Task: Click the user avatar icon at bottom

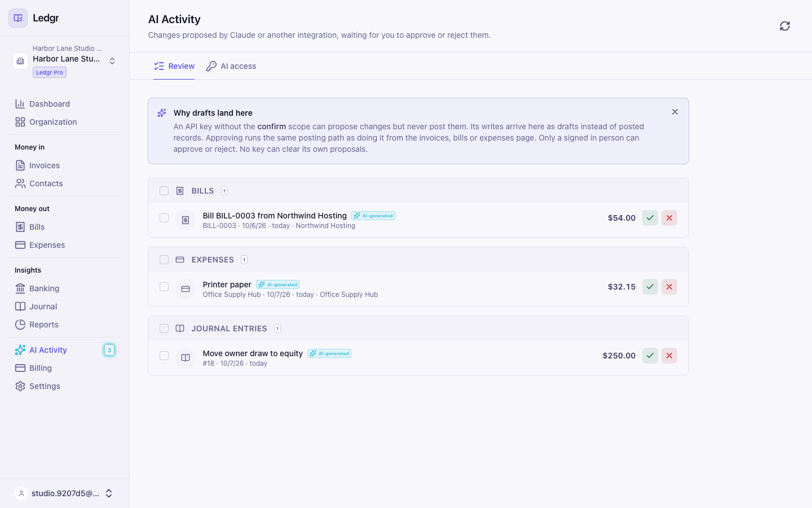Action: point(21,493)
